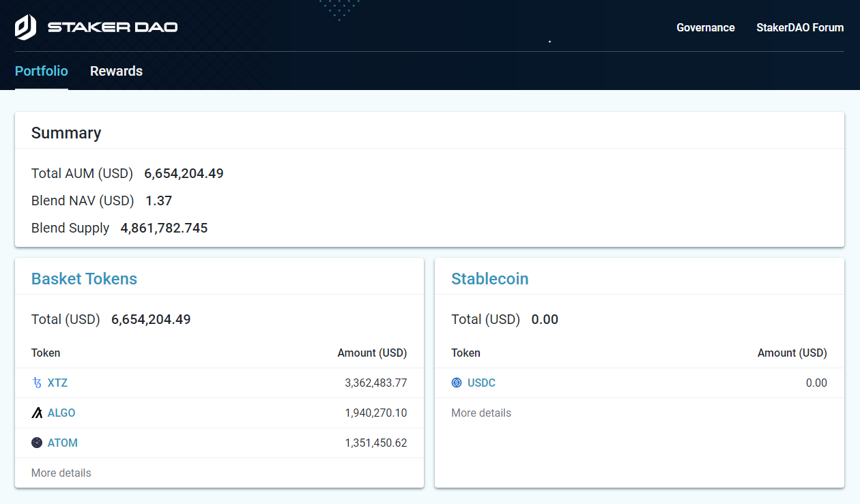Click the Basket Tokens heading
The width and height of the screenshot is (860, 504).
(x=84, y=279)
